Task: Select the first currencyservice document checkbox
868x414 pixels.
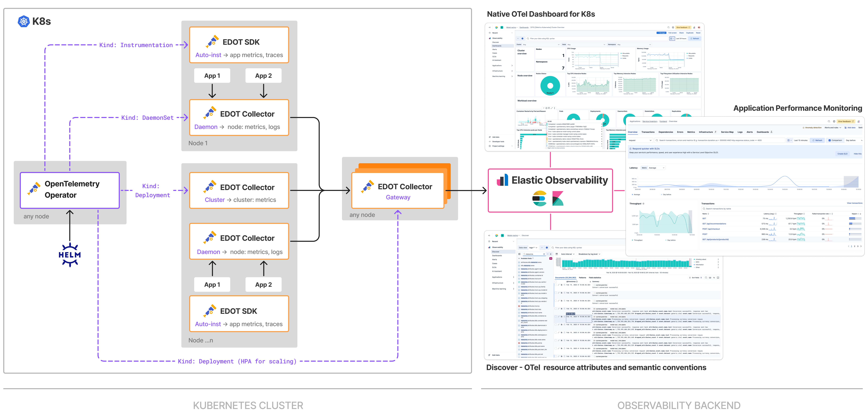Action: 556,285
